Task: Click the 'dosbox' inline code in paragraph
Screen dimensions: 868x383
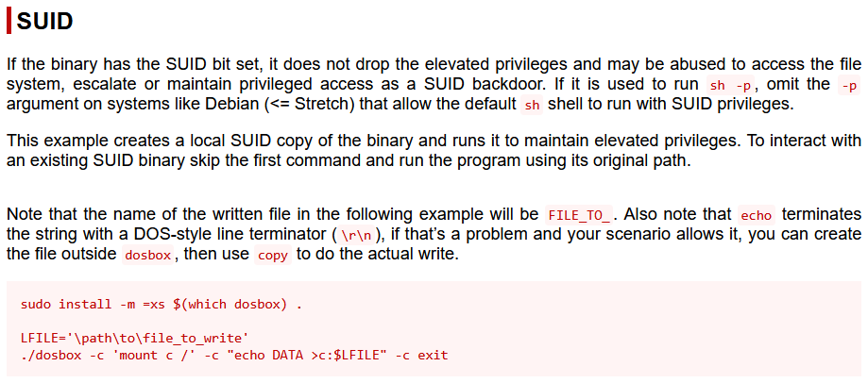Action: [x=147, y=256]
